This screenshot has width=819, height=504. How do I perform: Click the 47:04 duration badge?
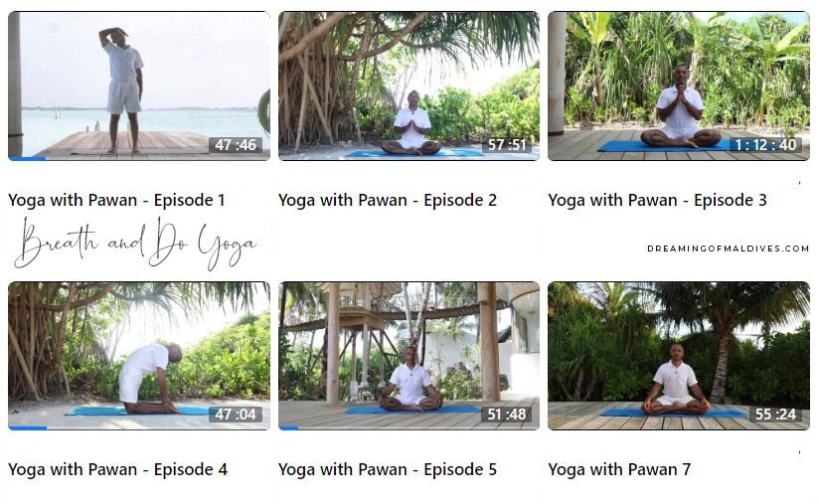click(236, 415)
